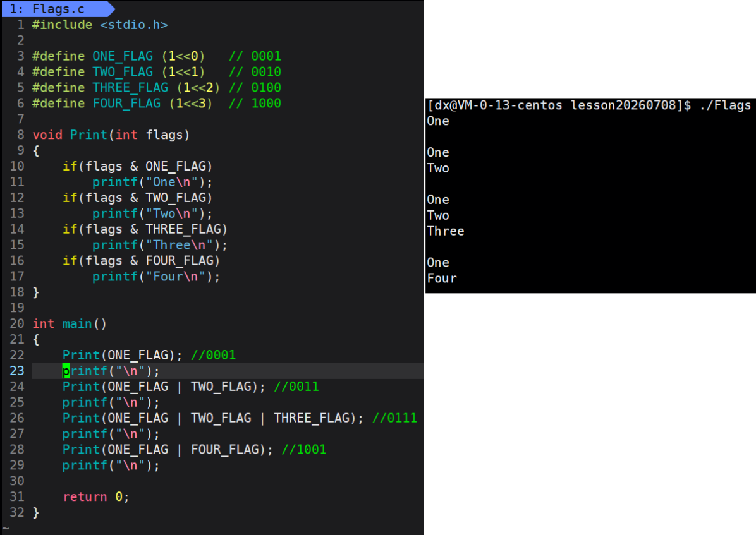The image size is (756, 535).
Task: Click the //0011 comment
Action: (296, 387)
